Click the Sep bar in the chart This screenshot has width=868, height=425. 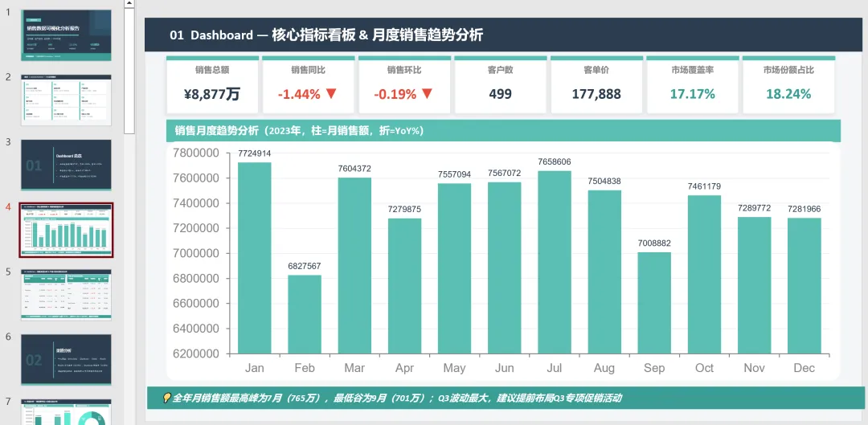click(654, 303)
